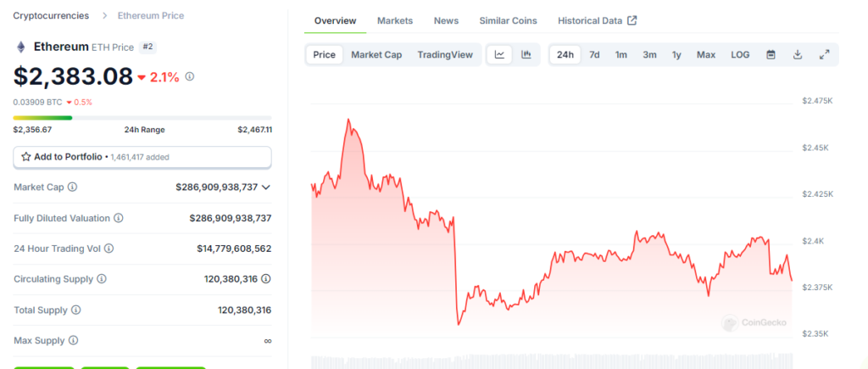Open the News tab

pos(446,21)
